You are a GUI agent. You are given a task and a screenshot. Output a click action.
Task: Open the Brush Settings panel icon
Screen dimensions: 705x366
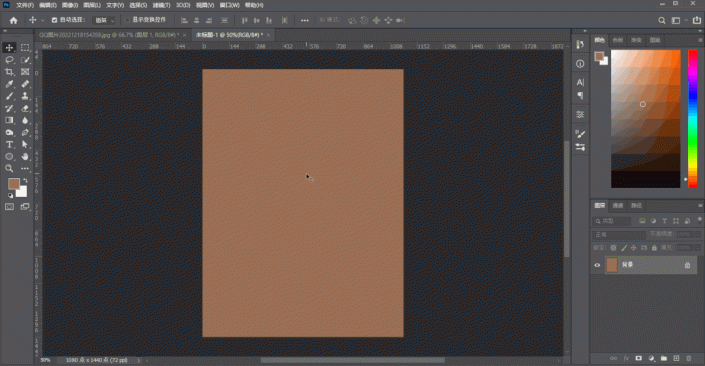(x=580, y=134)
